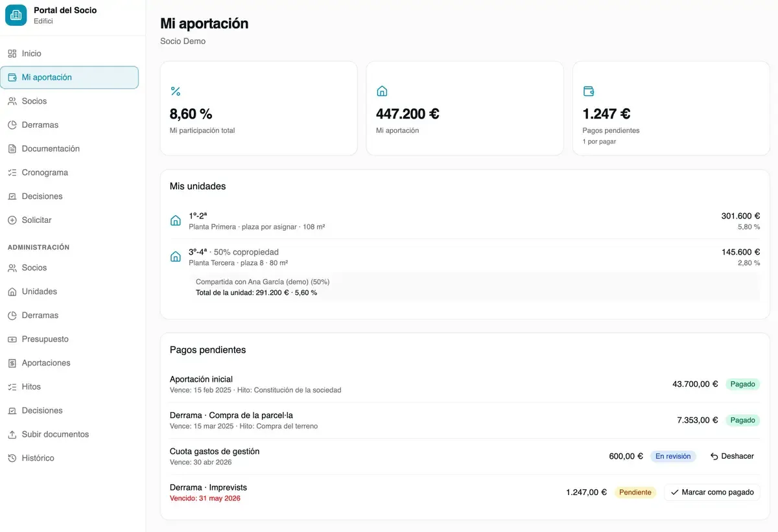Click the Pagado badge for Compra de la parcel·la
Image resolution: width=778 pixels, height=532 pixels.
pos(742,421)
